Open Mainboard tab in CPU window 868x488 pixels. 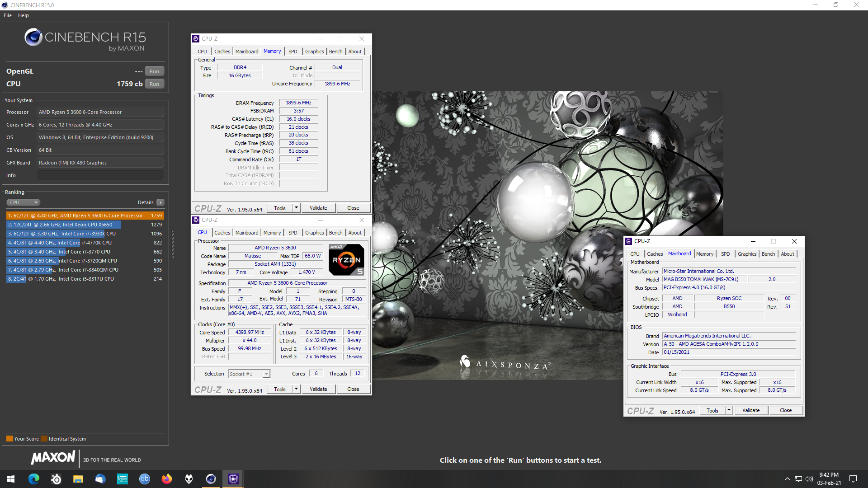247,233
